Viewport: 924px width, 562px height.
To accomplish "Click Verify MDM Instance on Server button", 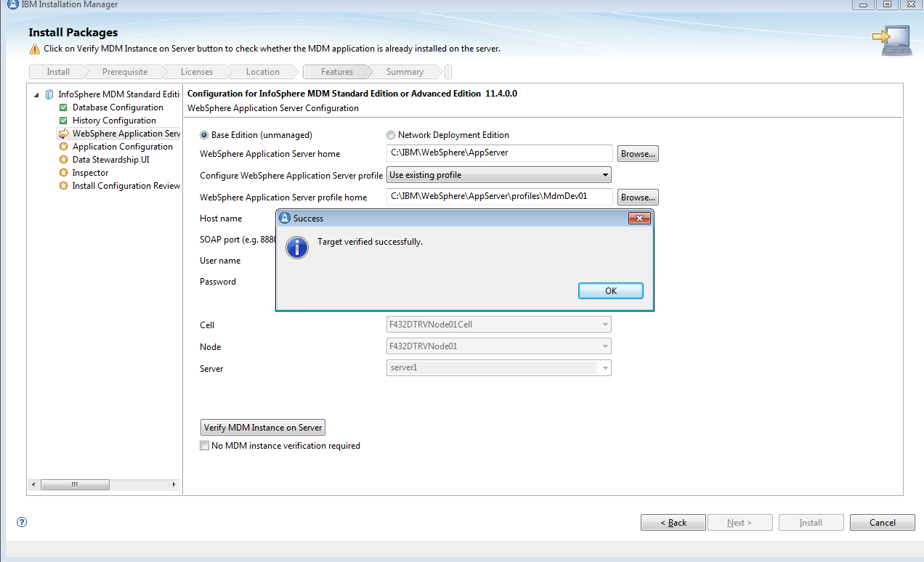I will tap(263, 428).
